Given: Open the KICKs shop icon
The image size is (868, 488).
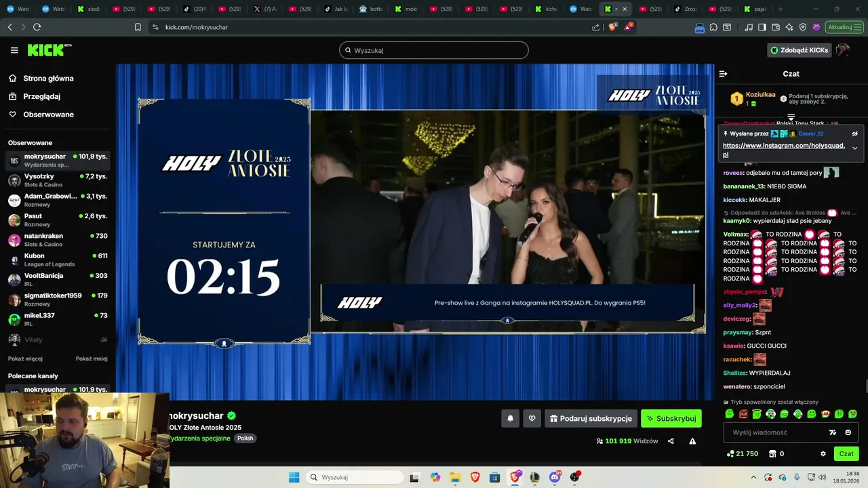Looking at the screenshot, I should [772, 453].
